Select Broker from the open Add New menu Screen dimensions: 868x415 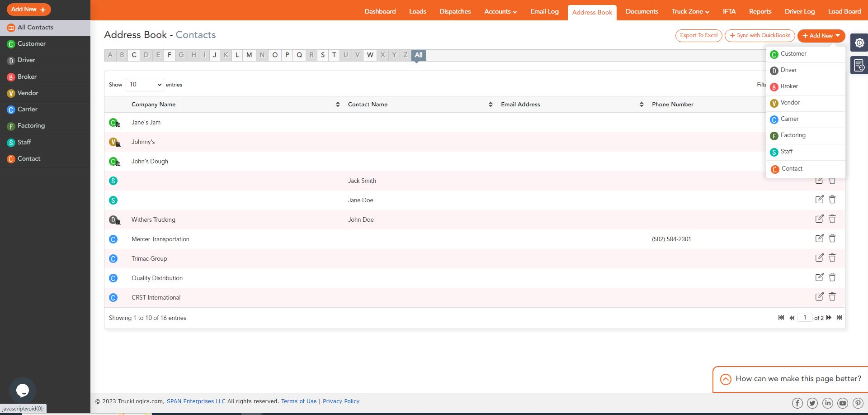[789, 86]
